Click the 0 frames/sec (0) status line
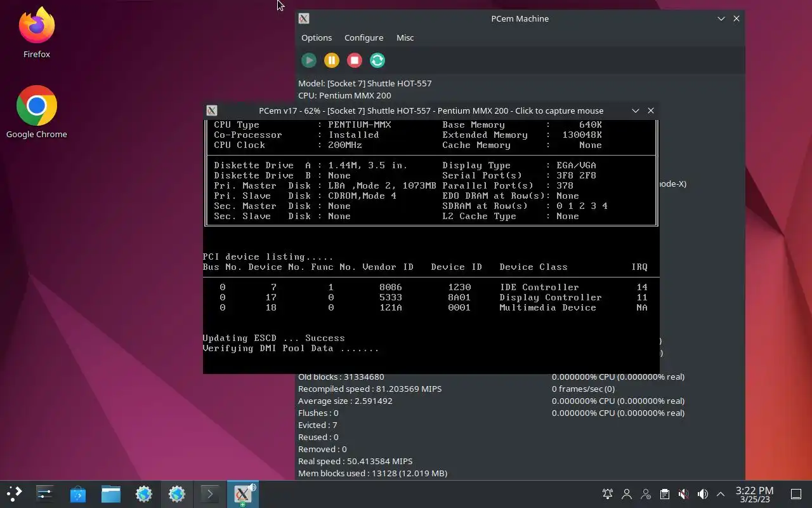 [583, 389]
